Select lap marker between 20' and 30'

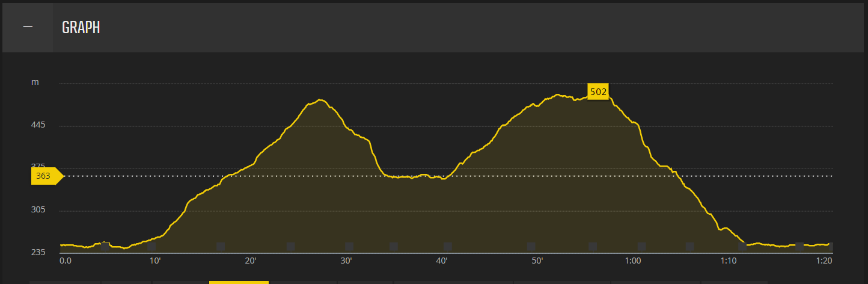[291, 246]
